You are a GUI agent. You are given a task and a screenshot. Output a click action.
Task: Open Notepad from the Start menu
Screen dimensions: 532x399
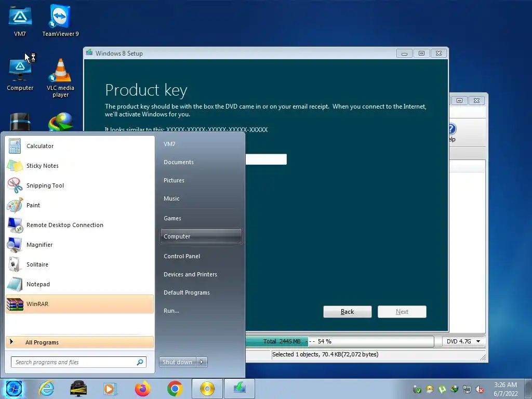click(79, 284)
